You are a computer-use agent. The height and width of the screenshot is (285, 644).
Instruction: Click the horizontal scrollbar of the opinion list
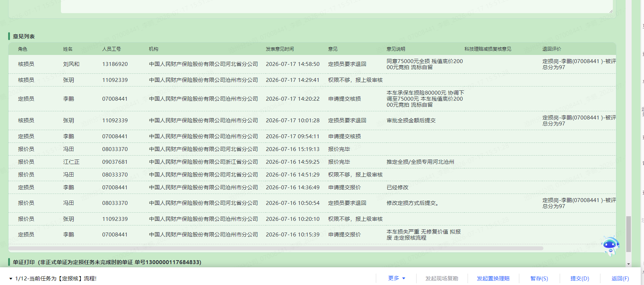(x=276, y=248)
